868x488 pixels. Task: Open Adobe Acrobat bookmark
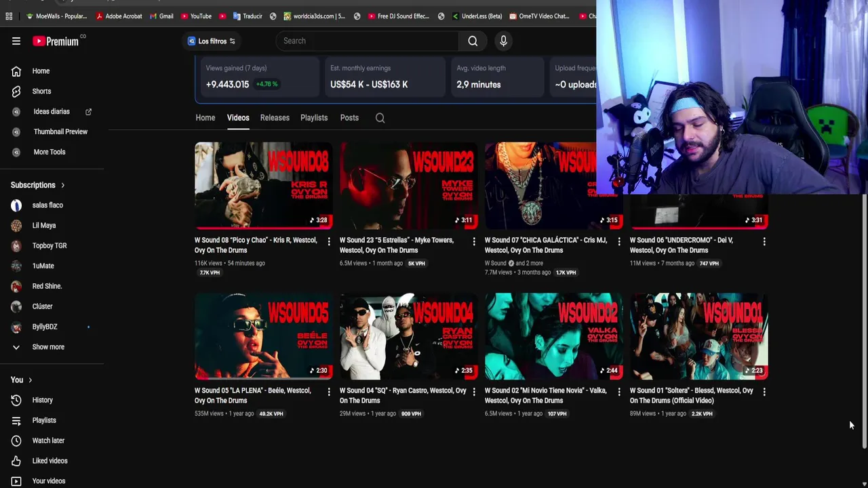119,16
